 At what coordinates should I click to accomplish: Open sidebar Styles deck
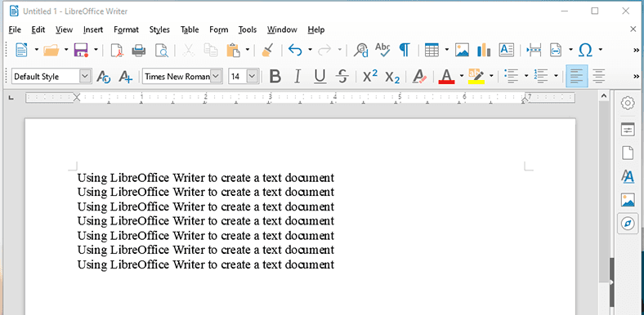[628, 177]
